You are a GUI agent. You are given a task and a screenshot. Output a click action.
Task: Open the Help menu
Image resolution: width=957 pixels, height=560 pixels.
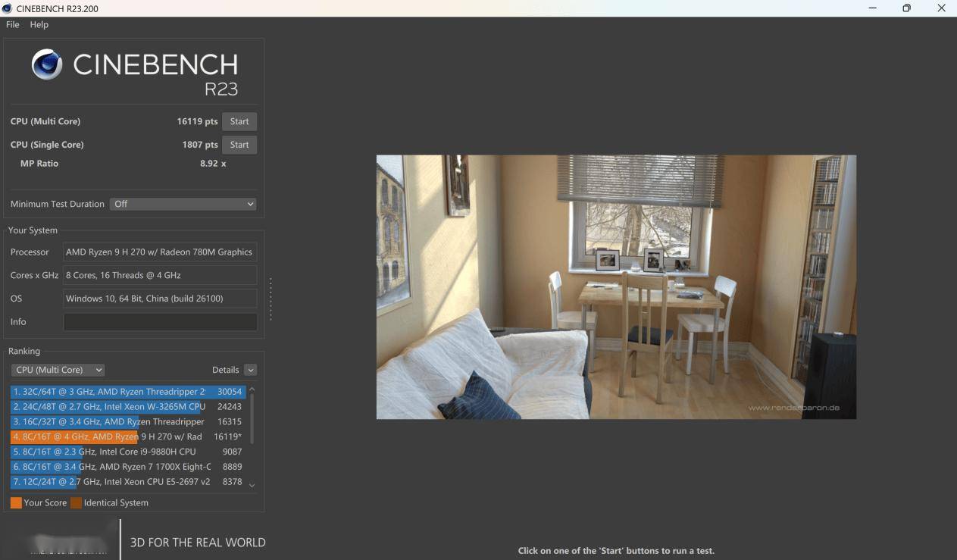39,24
